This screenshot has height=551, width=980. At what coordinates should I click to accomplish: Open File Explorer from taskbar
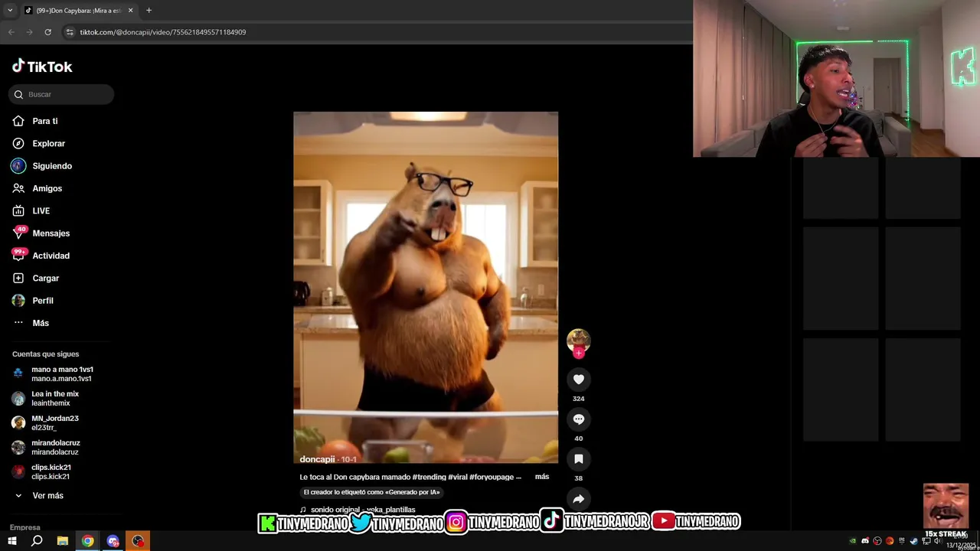point(63,541)
